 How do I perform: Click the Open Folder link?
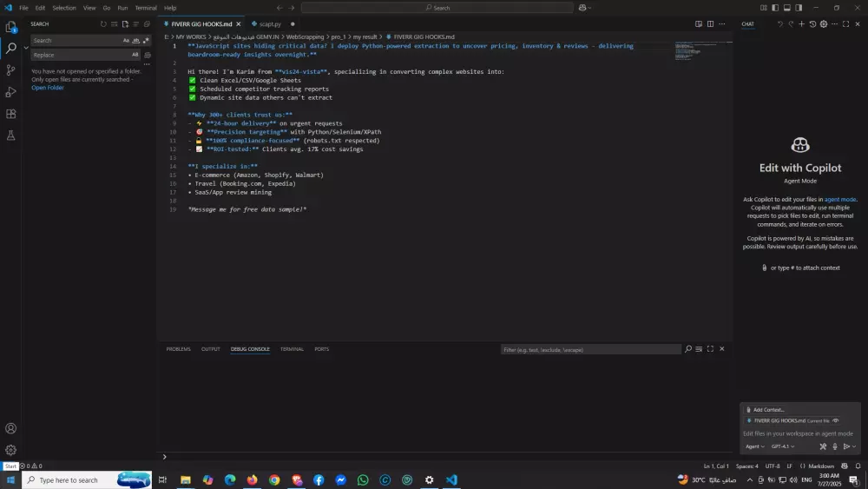[48, 88]
